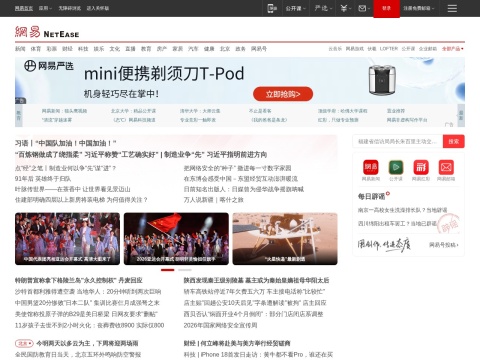Open the 陕西发现秦王级别陵墓 headline
480x360 pixels.
(256, 280)
